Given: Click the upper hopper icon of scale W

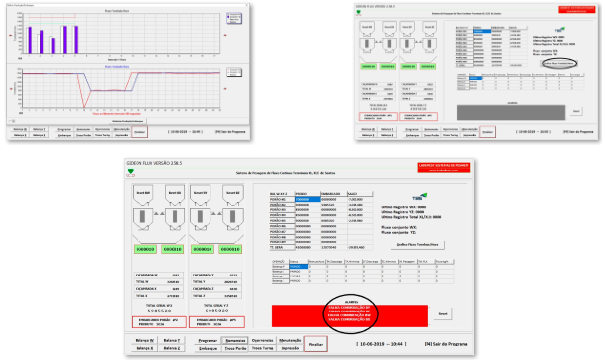Looking at the screenshot, I should pos(143,195).
